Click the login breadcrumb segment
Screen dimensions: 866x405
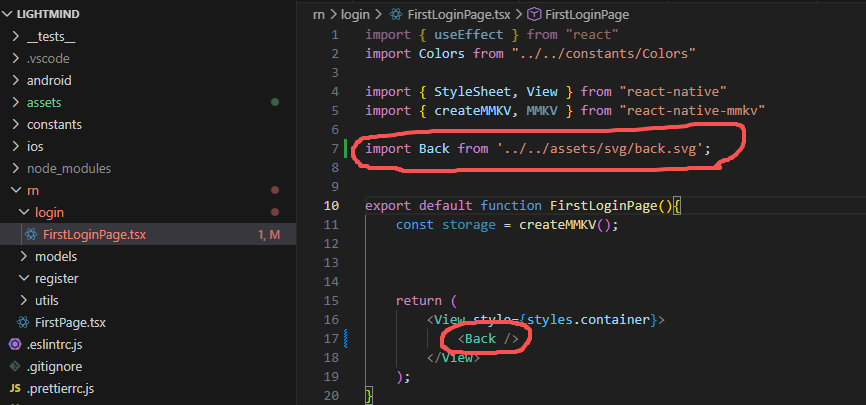[x=355, y=14]
